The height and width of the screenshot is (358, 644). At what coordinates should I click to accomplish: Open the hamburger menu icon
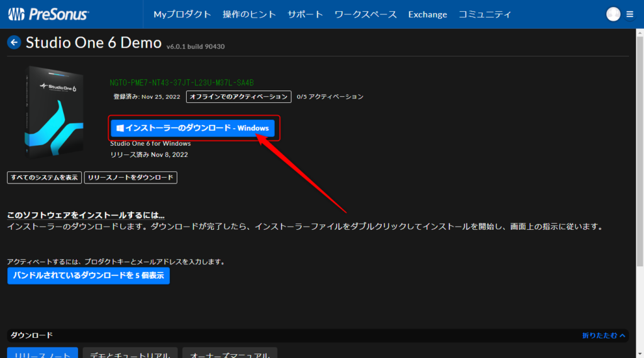(x=630, y=14)
